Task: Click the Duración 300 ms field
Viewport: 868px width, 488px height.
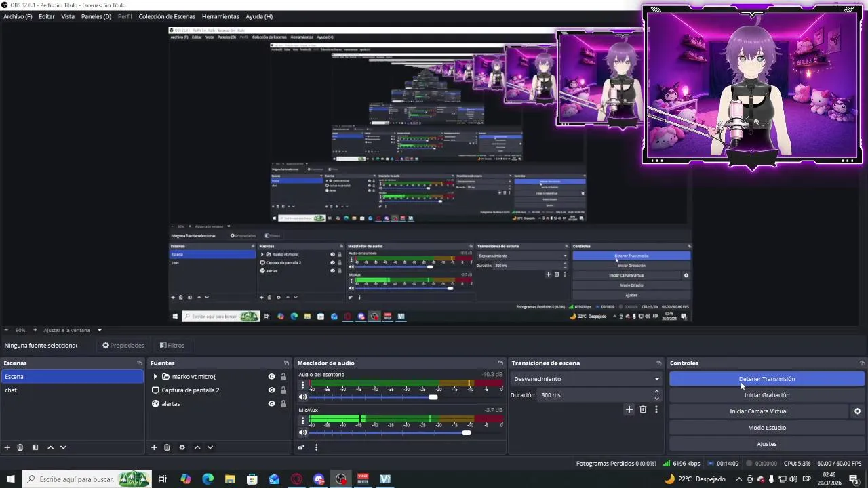Action: tap(595, 395)
